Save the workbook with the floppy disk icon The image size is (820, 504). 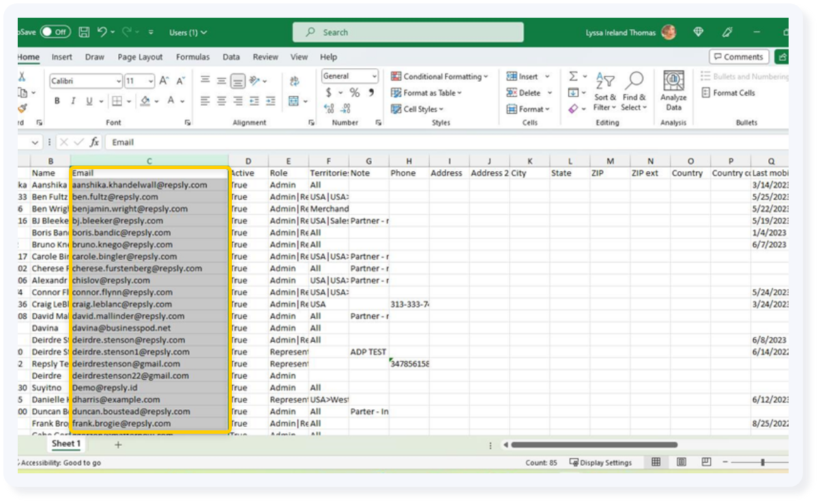(84, 32)
